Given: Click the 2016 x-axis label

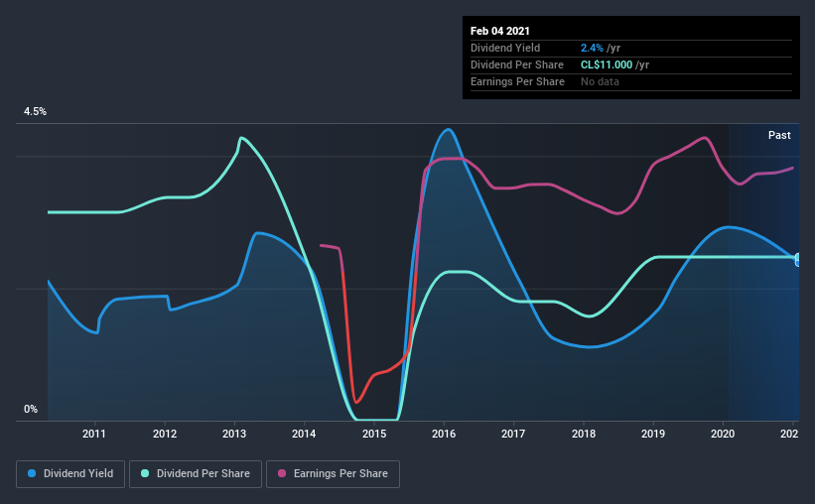Looking at the screenshot, I should (x=444, y=434).
